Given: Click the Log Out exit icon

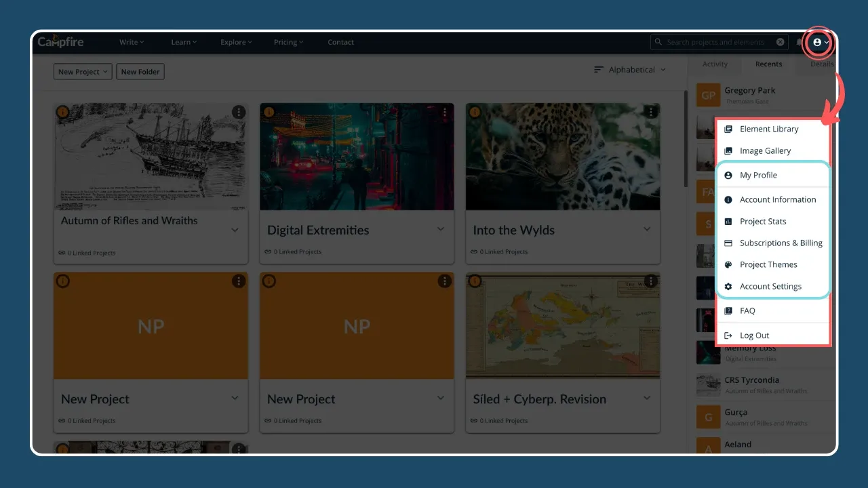Looking at the screenshot, I should click(x=728, y=335).
